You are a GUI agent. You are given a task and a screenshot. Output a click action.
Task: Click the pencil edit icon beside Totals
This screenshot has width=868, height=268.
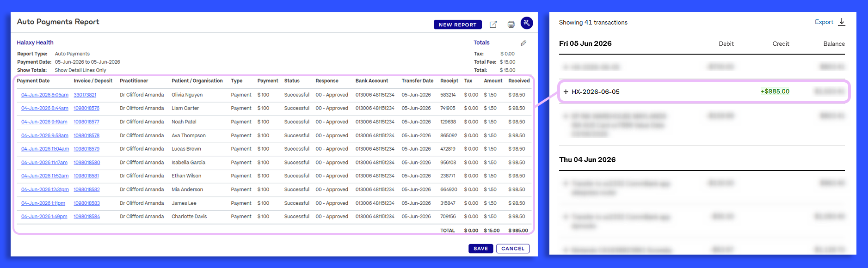(523, 43)
